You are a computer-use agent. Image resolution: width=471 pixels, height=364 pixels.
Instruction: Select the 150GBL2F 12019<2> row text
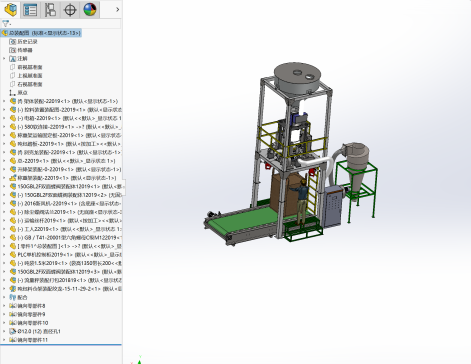[70, 195]
